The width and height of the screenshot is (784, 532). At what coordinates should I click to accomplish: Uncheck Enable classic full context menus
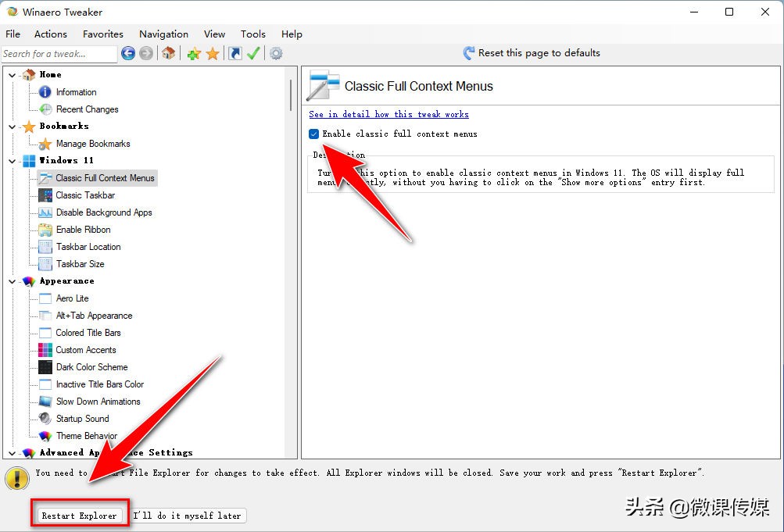(314, 134)
